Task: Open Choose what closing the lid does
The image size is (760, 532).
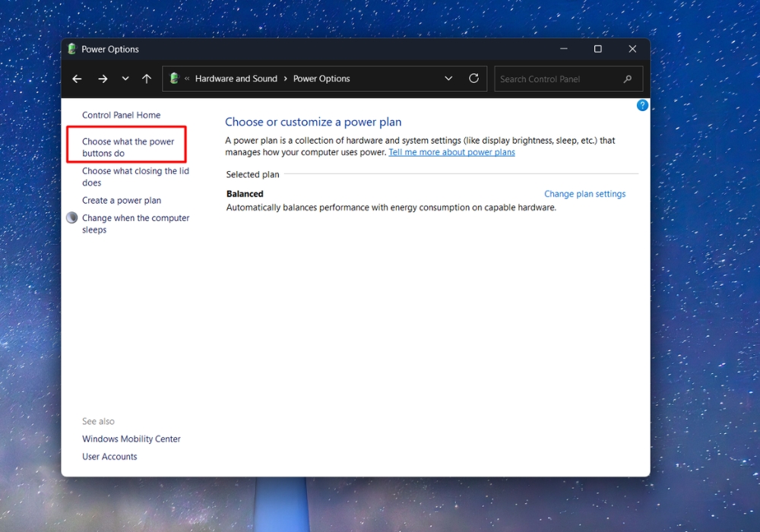Action: coord(136,177)
